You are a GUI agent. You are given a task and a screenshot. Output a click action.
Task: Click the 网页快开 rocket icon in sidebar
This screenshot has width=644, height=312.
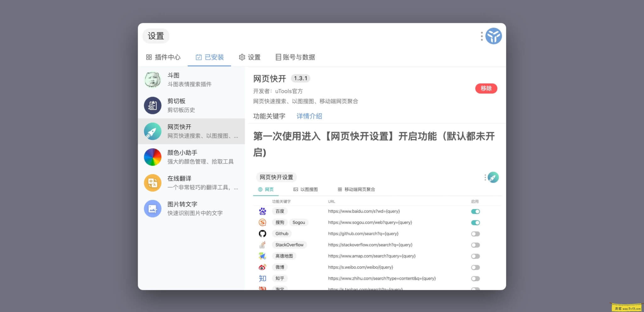tap(152, 131)
